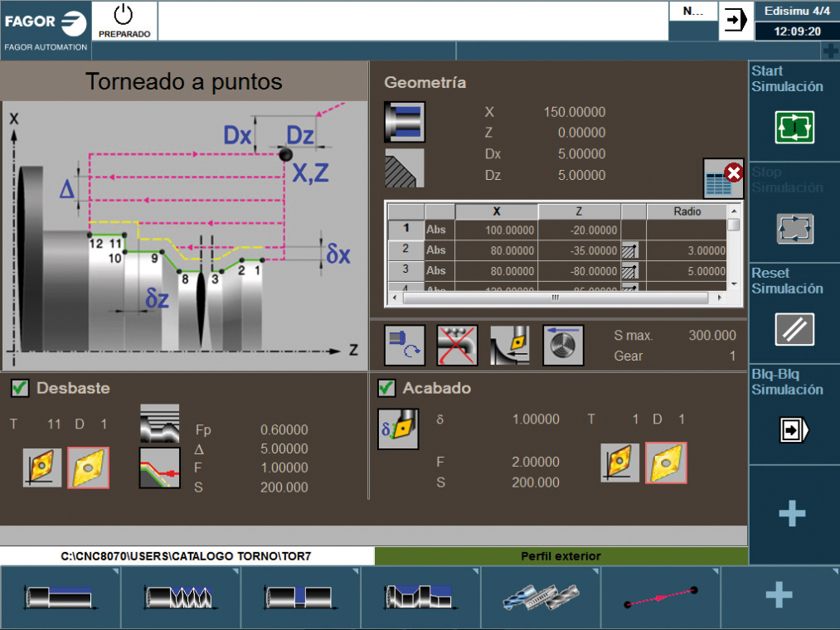Expand the grooving cycle softkey
This screenshot has width=840, height=630.
pyautogui.click(x=300, y=597)
